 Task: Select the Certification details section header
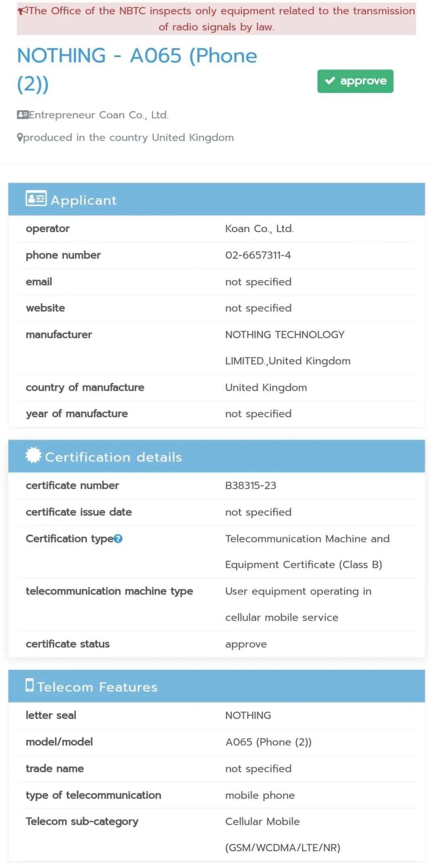pos(216,457)
